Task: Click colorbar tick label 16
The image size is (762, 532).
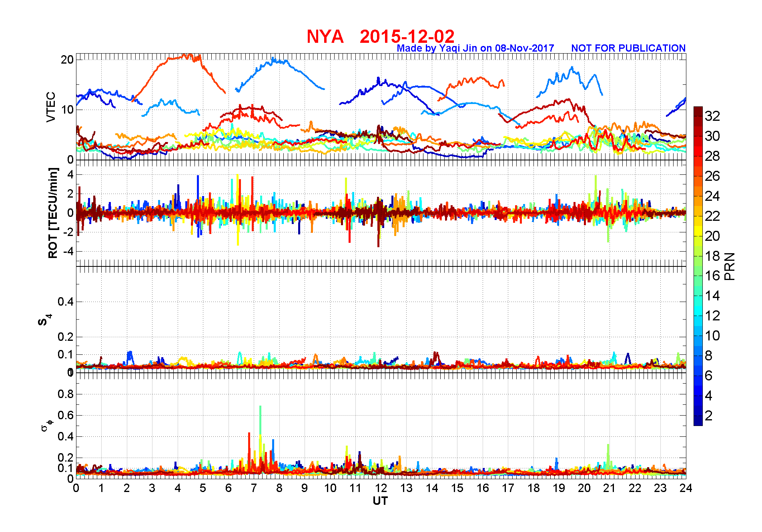Action: pyautogui.click(x=712, y=276)
